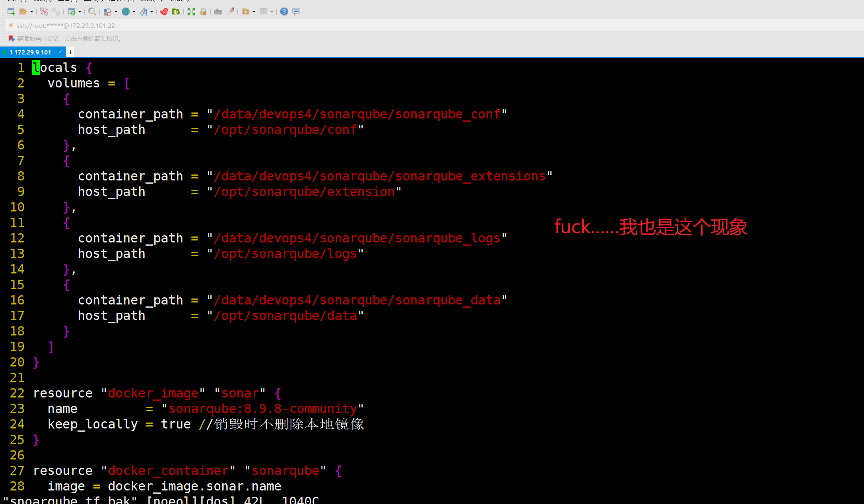The height and width of the screenshot is (504, 864).
Task: Expand the Color Scheme dropdown arrow
Action: pos(116,12)
